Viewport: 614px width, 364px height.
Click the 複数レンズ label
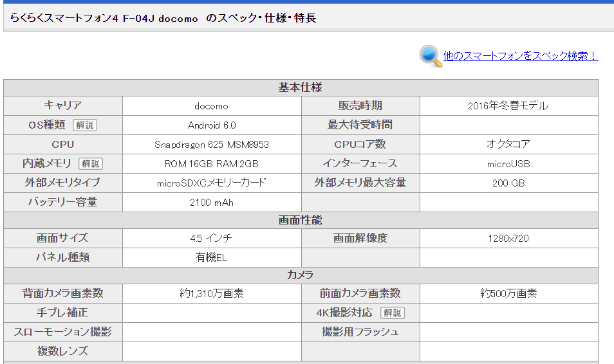click(x=62, y=350)
